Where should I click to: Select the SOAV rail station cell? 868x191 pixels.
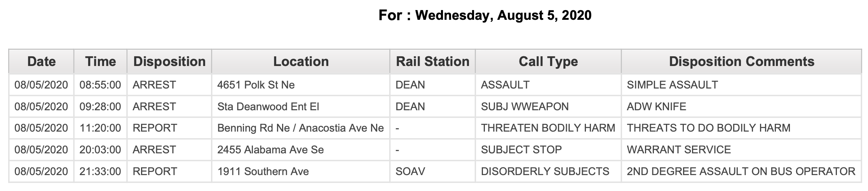pos(432,171)
